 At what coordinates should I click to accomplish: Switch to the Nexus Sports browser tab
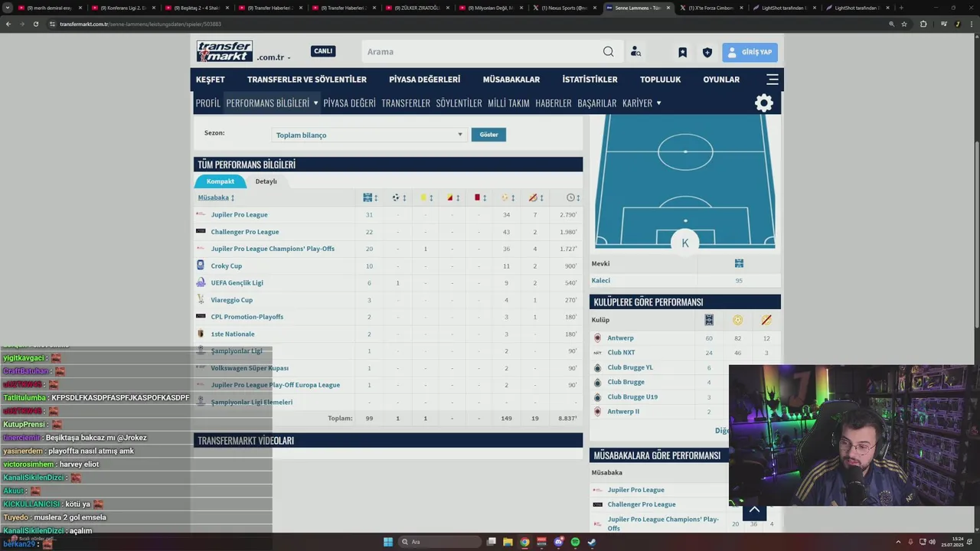tap(565, 8)
